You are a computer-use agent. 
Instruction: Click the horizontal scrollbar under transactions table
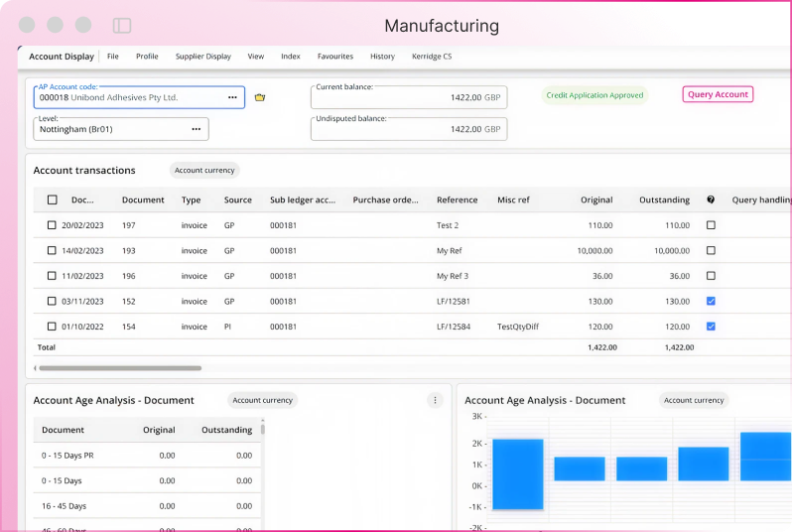(x=120, y=368)
